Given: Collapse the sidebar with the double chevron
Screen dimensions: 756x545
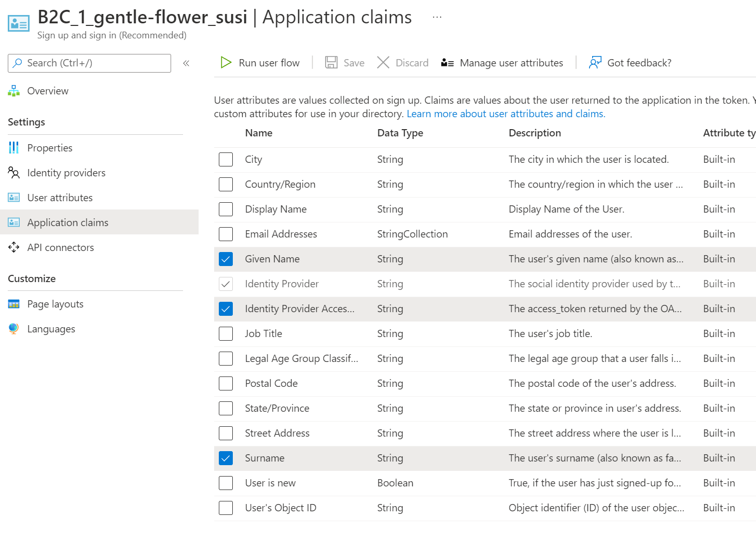Looking at the screenshot, I should [186, 63].
